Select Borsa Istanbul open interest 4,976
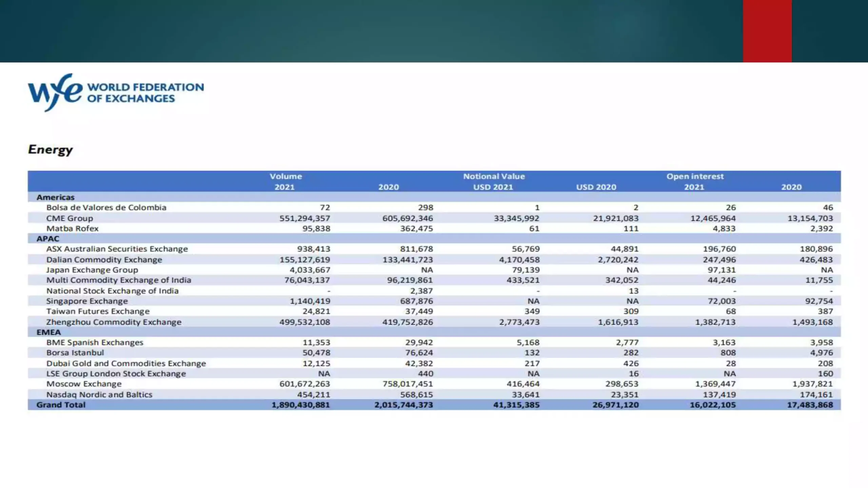 822,352
